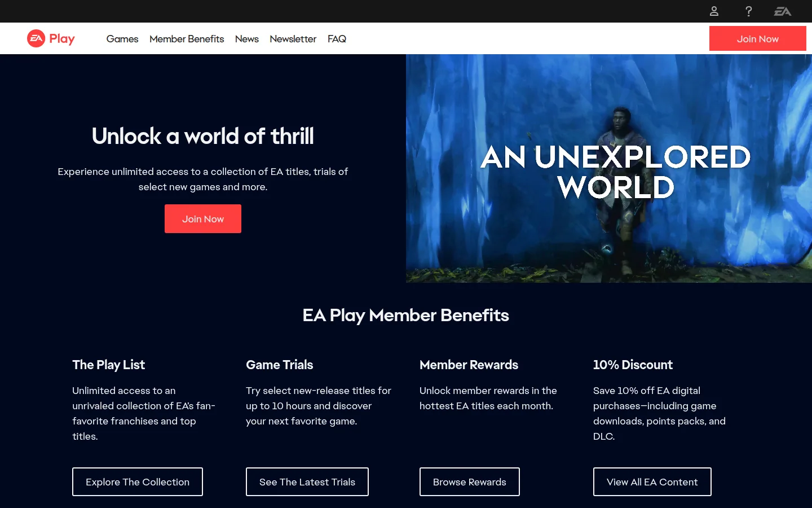Screen dimensions: 812x508
Task: Select the Browse Rewards button
Action: coord(470,482)
